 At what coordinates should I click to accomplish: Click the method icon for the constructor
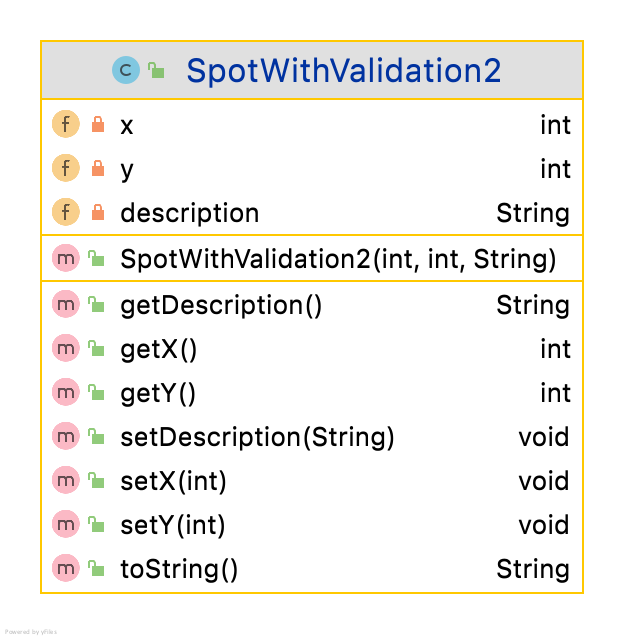point(66,260)
